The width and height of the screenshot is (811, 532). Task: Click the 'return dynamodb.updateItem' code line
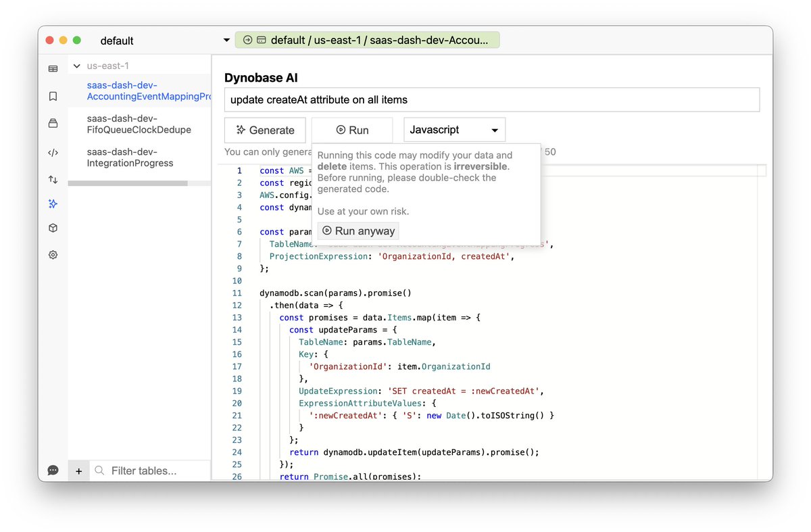414,452
